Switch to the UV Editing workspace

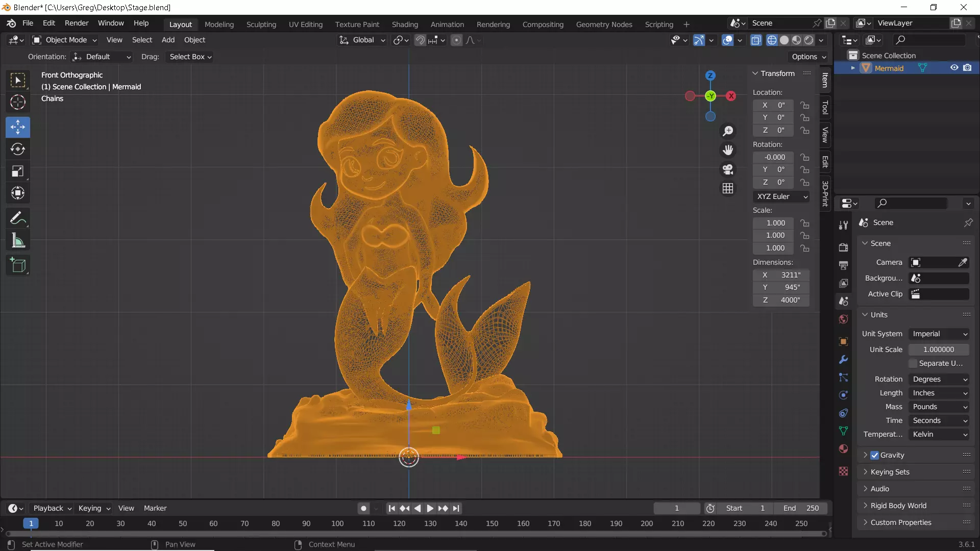306,24
